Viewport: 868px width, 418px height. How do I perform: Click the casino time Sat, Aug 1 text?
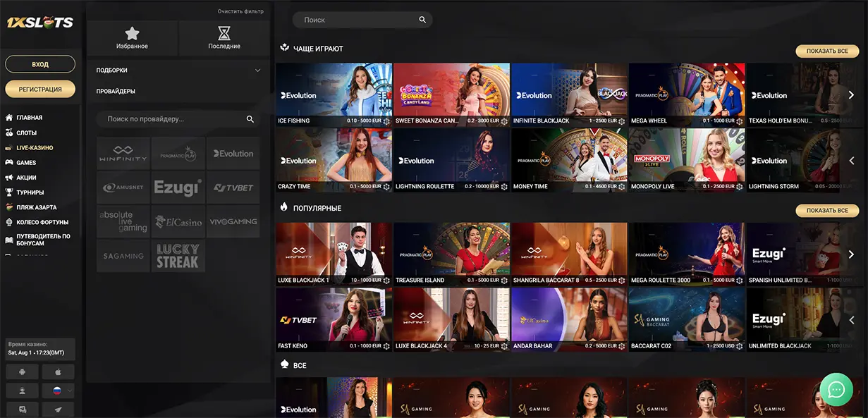[x=37, y=352]
